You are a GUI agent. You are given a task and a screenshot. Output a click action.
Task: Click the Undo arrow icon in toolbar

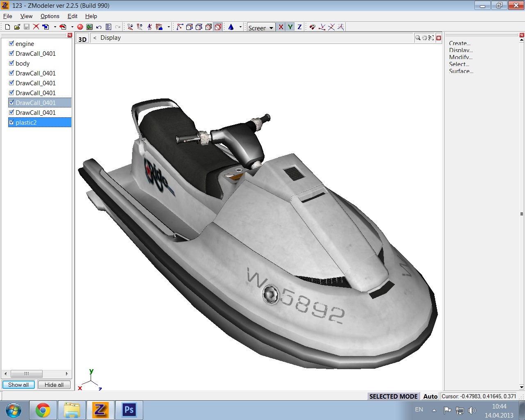(x=99, y=27)
